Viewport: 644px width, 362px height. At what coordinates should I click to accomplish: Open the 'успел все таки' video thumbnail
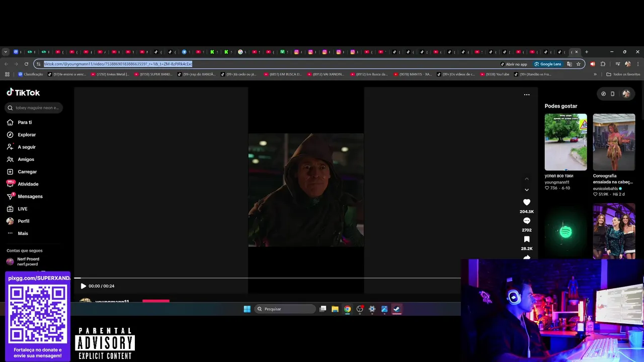[x=566, y=142]
